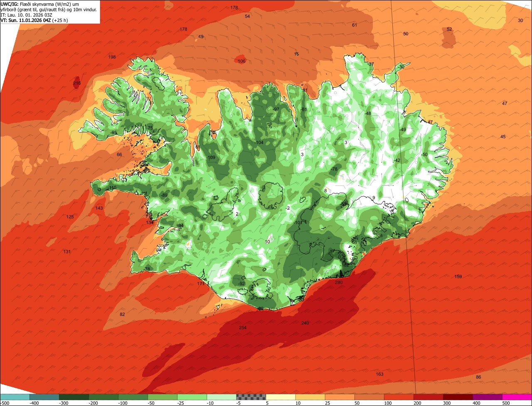This screenshot has height=406, width=532.
Task: Click the flux value 163 on the map
Action: coord(379,374)
